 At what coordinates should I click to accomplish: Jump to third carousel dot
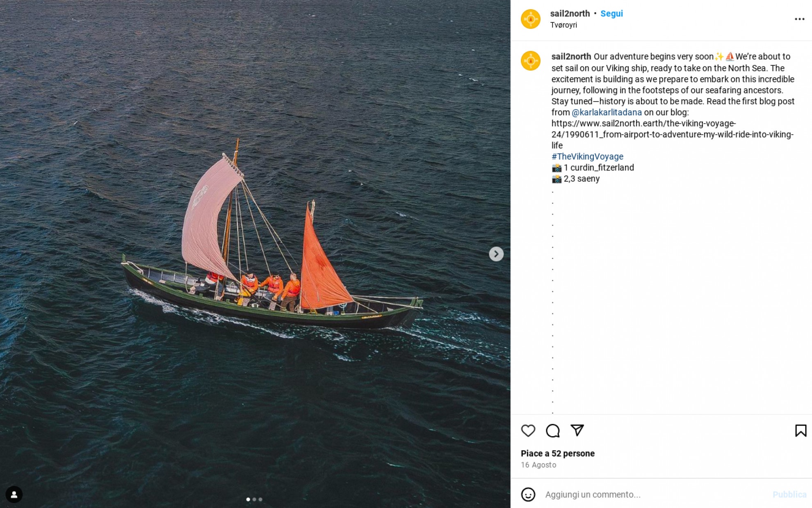(x=260, y=499)
